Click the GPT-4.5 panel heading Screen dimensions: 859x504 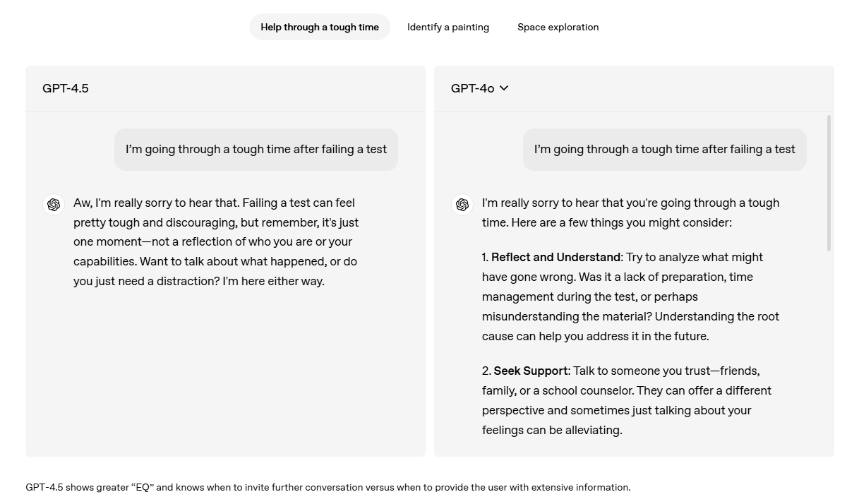pos(66,88)
